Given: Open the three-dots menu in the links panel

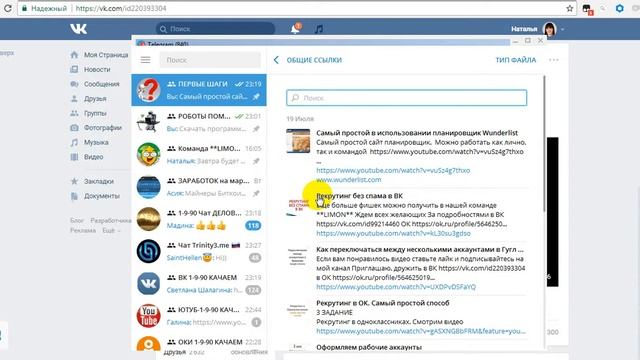Looking at the screenshot, I should point(553,60).
